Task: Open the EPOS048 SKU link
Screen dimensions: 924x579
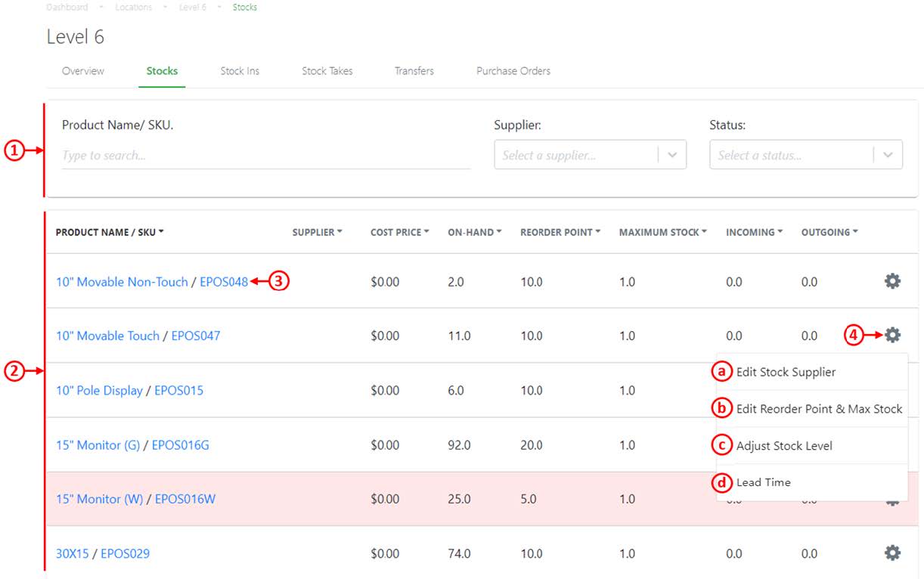Action: pyautogui.click(x=224, y=282)
